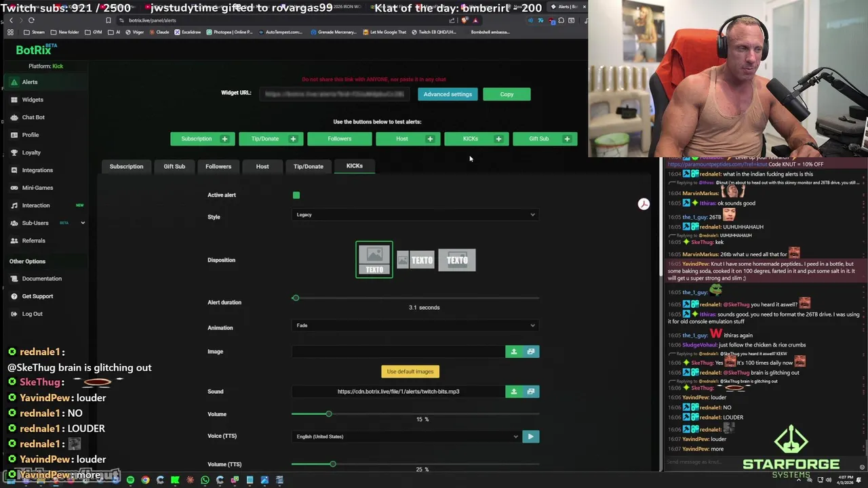This screenshot has width=868, height=488.
Task: Add a new KICKs alert with plus
Action: coord(498,139)
